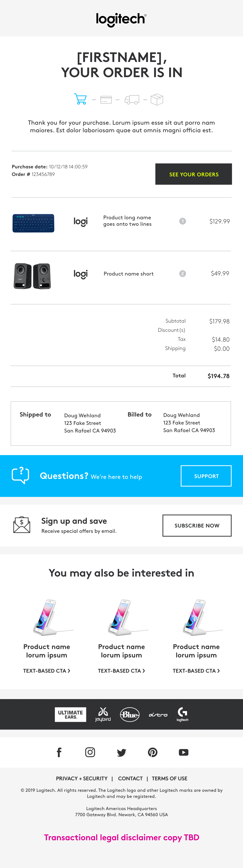Click the blue keyboard product image
Screen dimensions: 243x868
click(x=33, y=223)
